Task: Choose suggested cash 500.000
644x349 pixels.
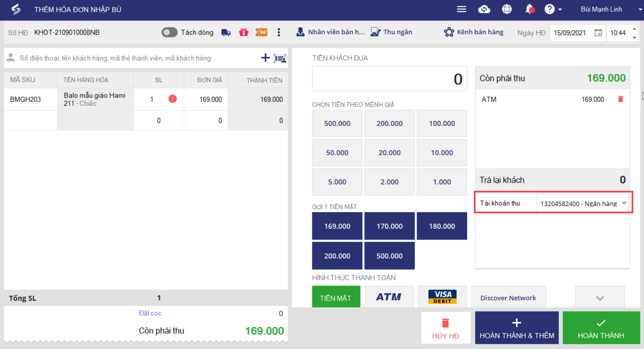Action: click(x=389, y=256)
